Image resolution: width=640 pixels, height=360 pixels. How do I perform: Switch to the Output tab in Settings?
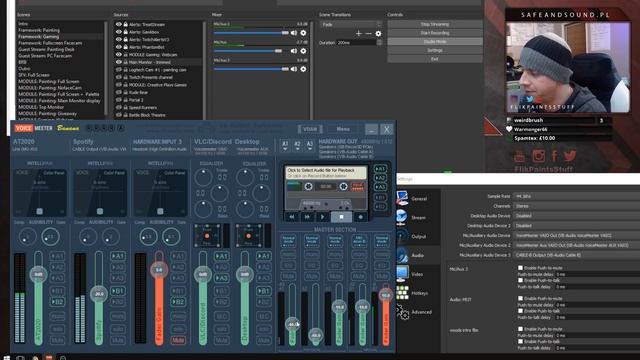pyautogui.click(x=418, y=236)
